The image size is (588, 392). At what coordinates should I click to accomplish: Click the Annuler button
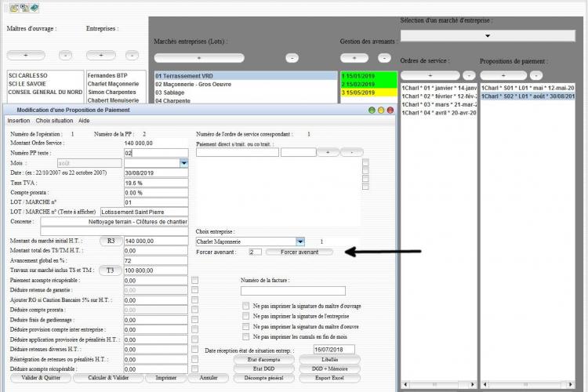point(209,378)
